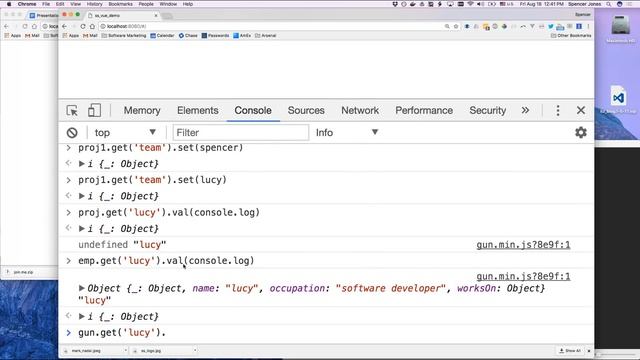Image resolution: width=640 pixels, height=360 pixels.
Task: Switch to the Elements tab
Action: coord(198,111)
